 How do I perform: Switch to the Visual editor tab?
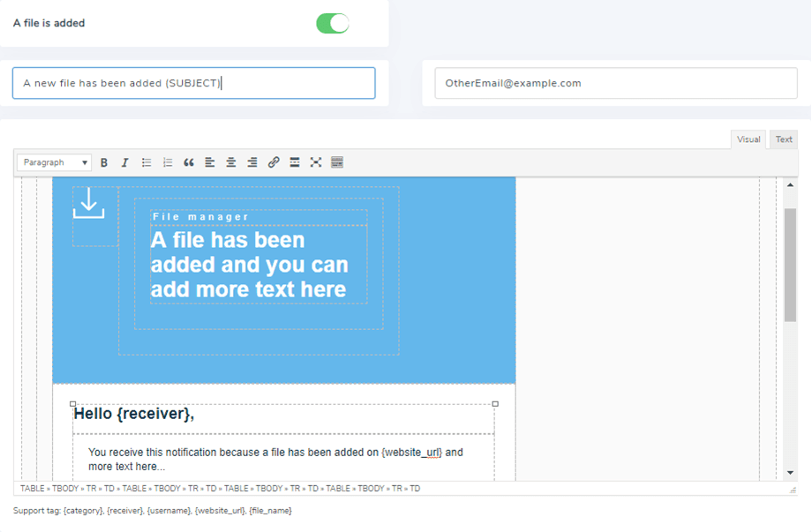[748, 139]
